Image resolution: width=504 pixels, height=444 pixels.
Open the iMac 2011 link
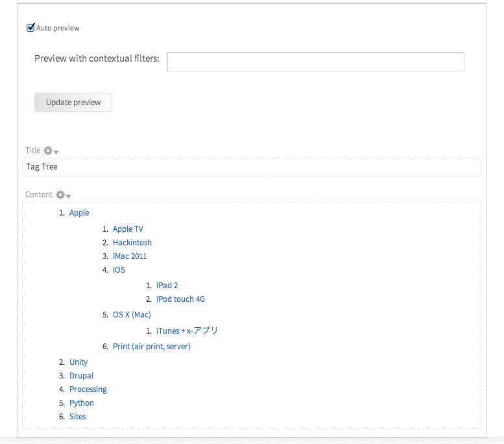click(x=130, y=256)
